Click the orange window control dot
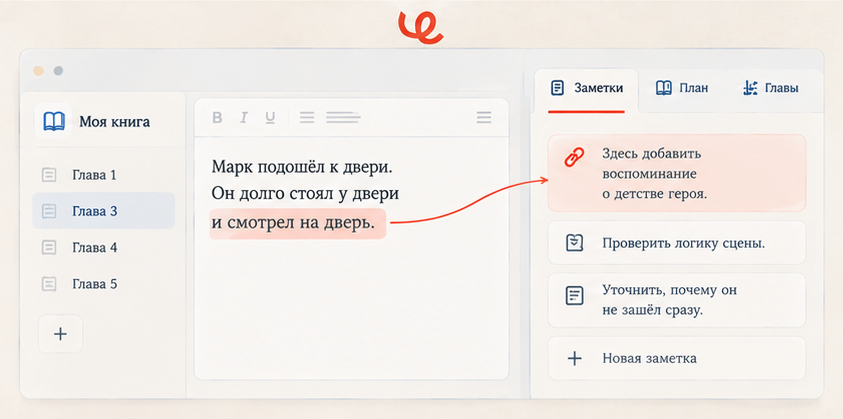The image size is (843, 419). coord(38,71)
